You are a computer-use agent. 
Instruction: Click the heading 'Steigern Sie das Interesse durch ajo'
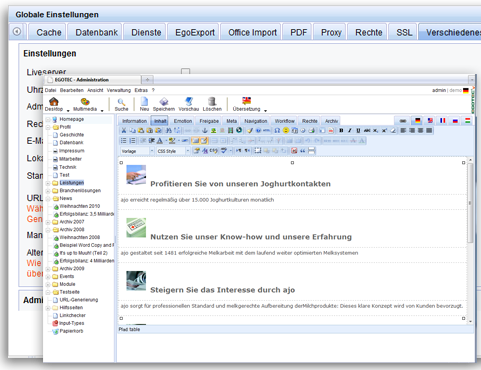222,290
